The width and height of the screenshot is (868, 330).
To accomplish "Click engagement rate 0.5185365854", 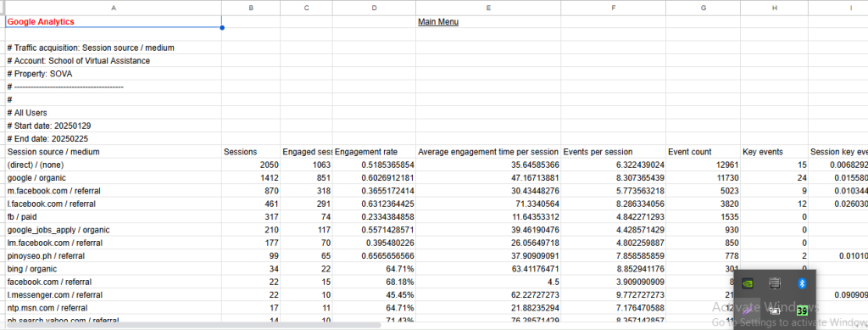I will coord(374,165).
